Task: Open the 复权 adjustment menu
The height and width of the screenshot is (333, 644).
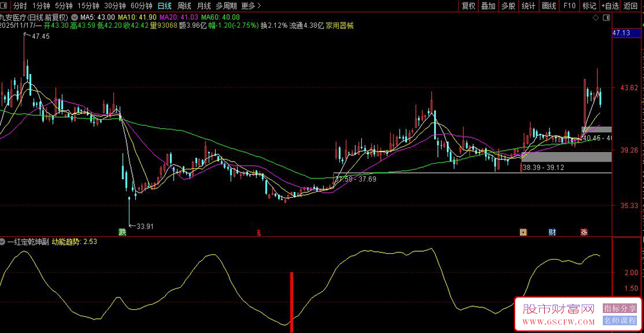Action: click(468, 6)
